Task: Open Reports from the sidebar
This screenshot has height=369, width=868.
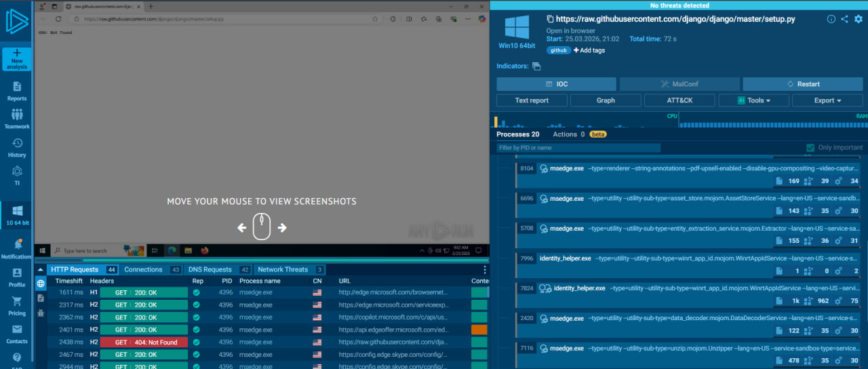Action: pyautogui.click(x=17, y=91)
